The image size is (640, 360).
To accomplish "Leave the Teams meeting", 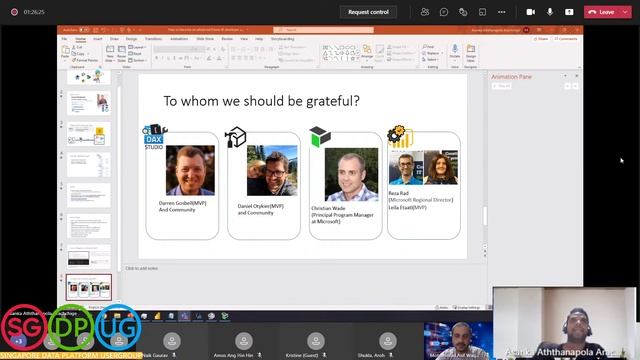I will click(x=602, y=12).
